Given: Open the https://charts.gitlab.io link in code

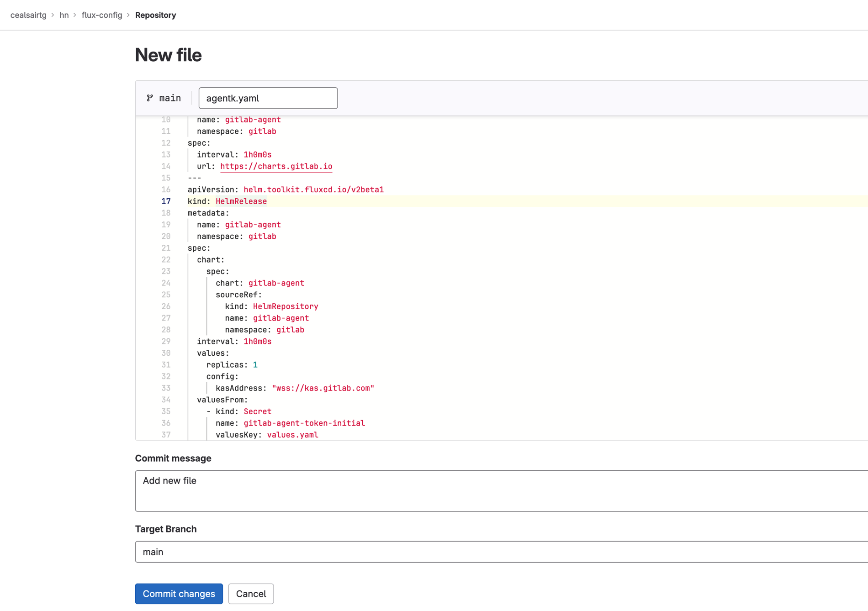Looking at the screenshot, I should click(x=276, y=166).
